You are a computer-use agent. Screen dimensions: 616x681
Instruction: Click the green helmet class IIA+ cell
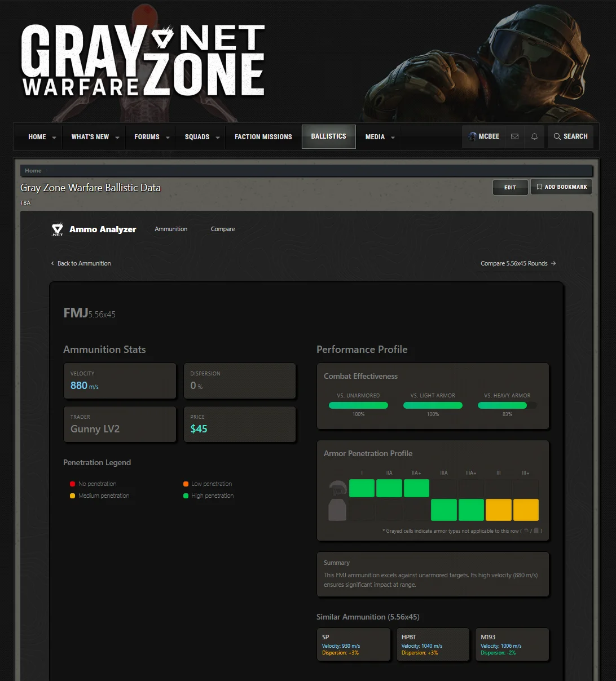click(416, 488)
